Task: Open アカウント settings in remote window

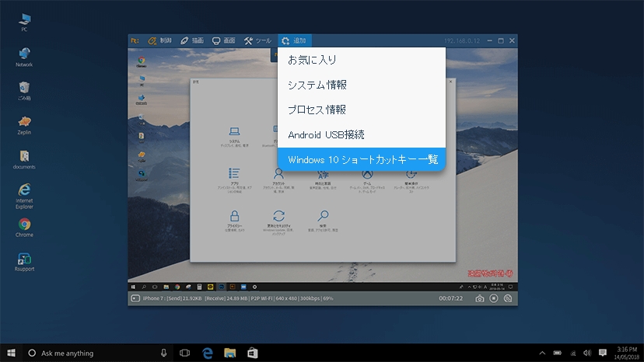Action: (x=279, y=180)
